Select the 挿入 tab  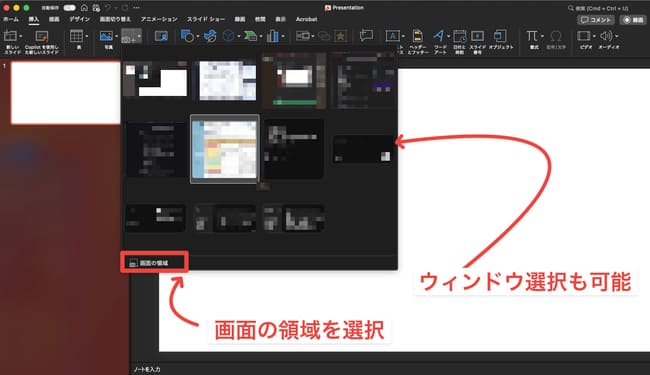(34, 19)
